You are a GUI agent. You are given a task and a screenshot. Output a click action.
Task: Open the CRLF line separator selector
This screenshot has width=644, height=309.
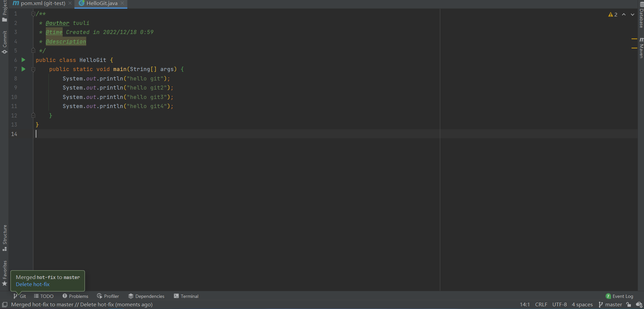(541, 305)
